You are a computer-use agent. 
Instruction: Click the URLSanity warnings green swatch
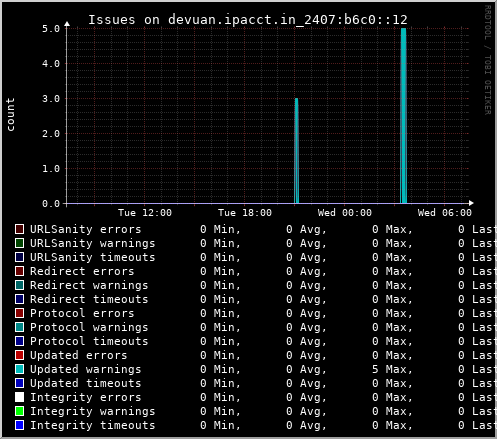[19, 243]
